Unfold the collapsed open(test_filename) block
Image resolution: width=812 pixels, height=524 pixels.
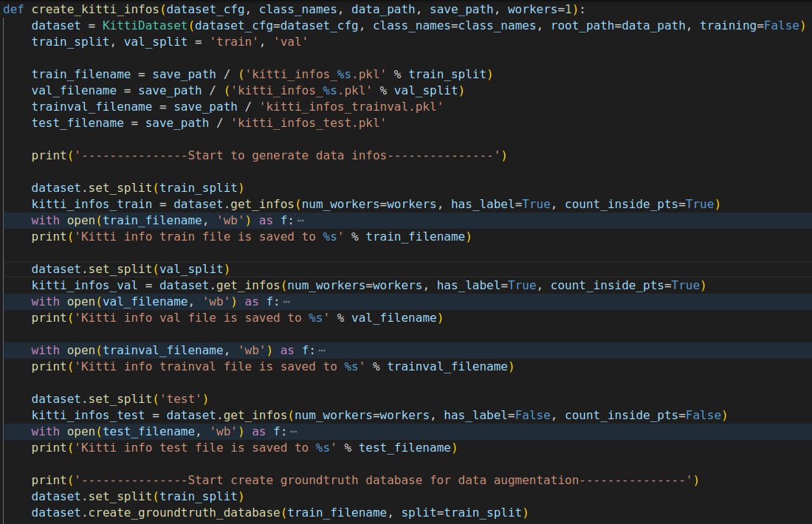[294, 431]
